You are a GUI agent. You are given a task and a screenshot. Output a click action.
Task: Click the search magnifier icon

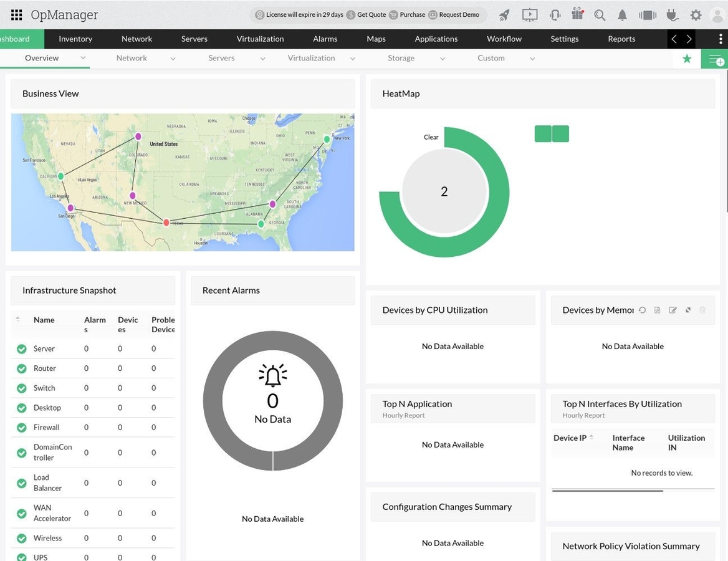[x=600, y=14]
